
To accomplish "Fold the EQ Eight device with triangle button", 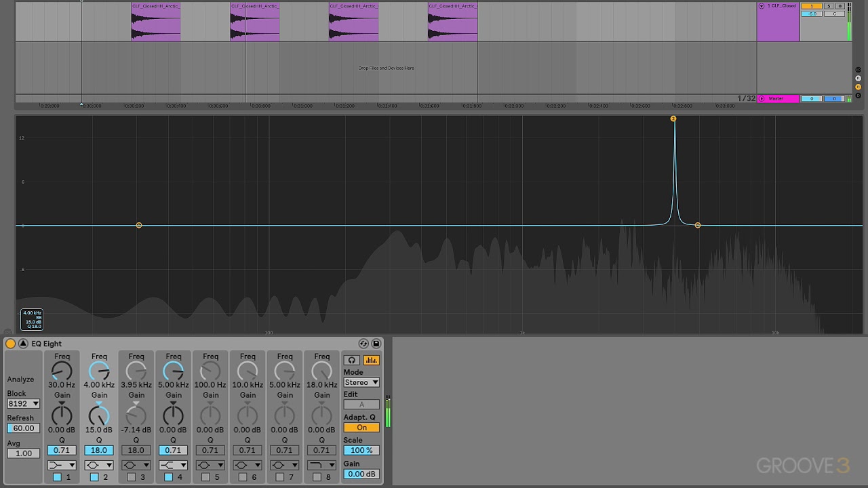I will (x=23, y=344).
